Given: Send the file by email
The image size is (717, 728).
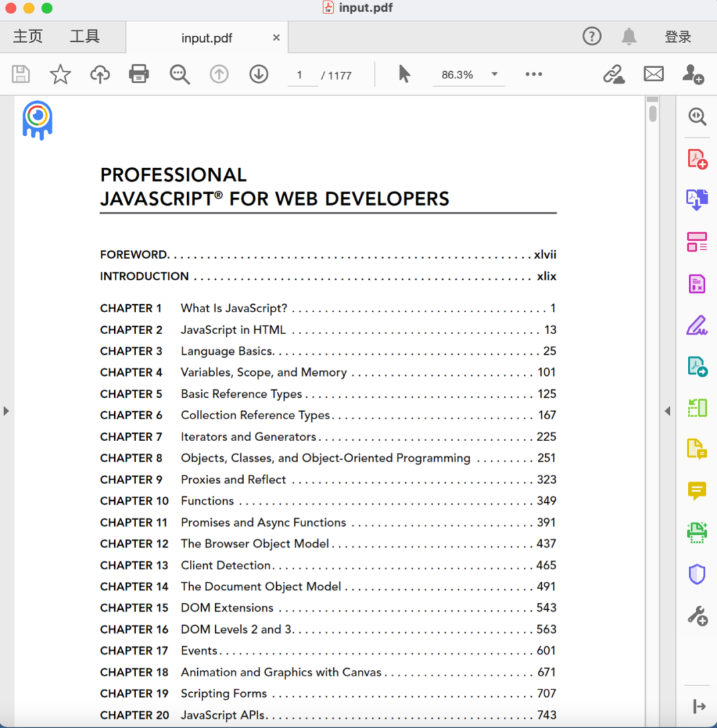Looking at the screenshot, I should 653,74.
